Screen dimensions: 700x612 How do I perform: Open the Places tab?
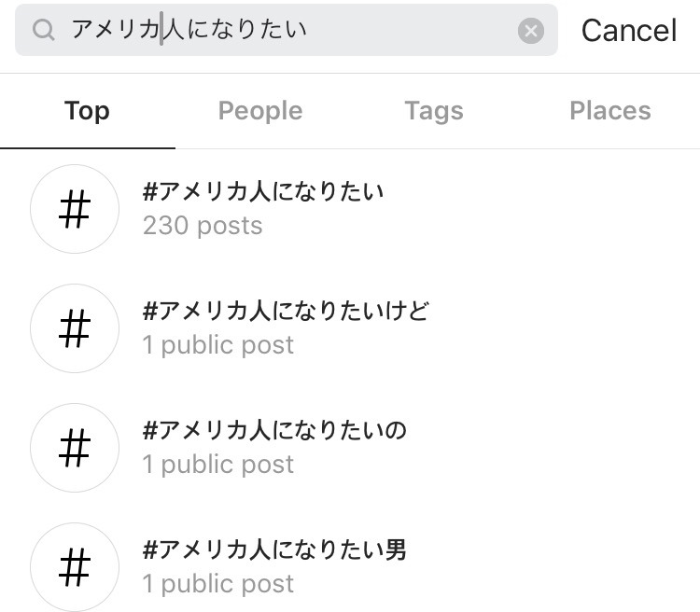tap(610, 111)
